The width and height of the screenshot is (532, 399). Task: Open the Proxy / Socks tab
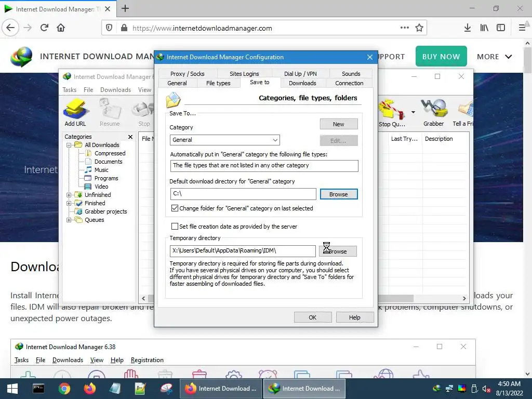click(x=187, y=74)
